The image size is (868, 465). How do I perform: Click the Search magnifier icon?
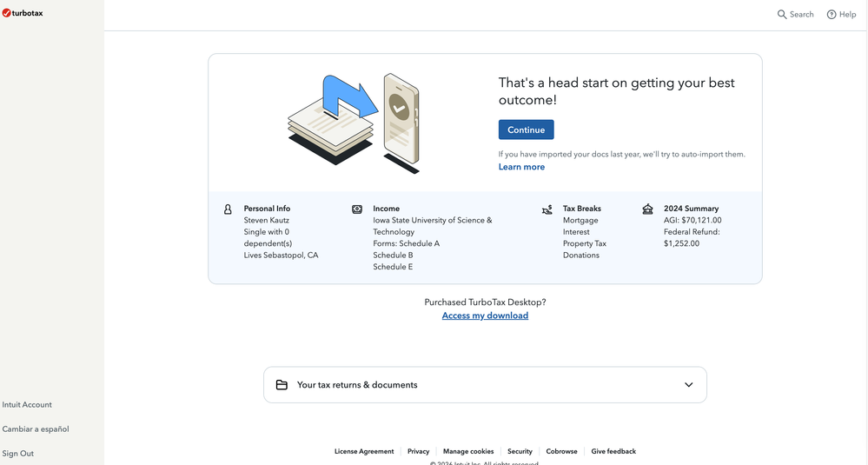(x=782, y=15)
